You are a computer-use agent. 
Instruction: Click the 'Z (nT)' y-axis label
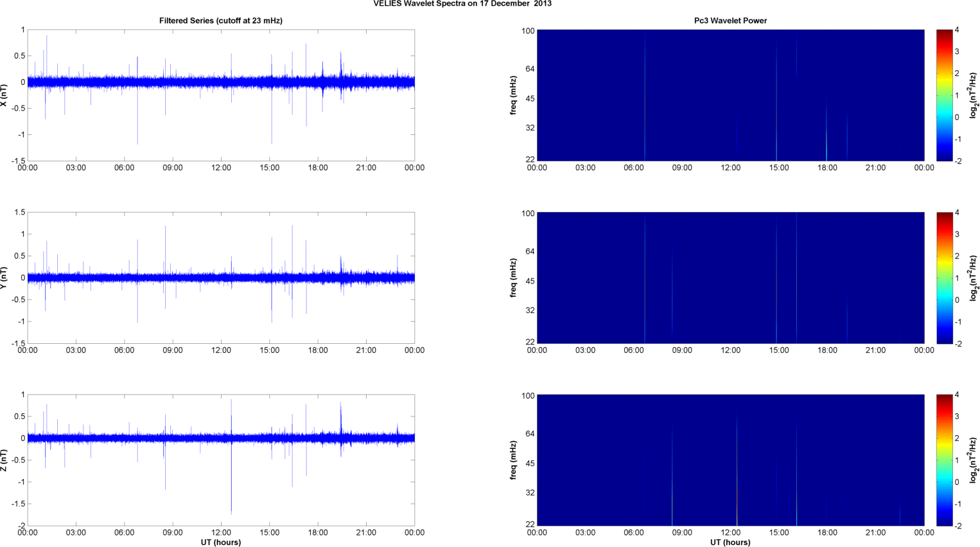(4, 460)
